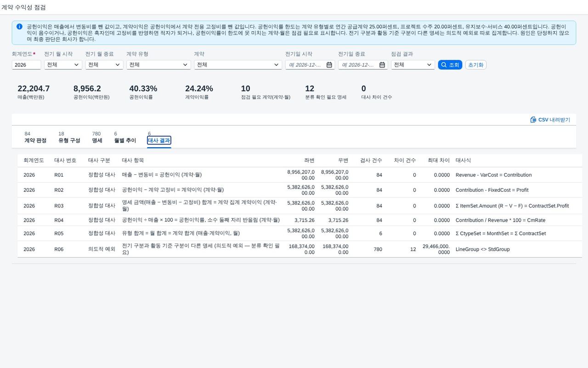588x368 pixels.
Task: Click the 조회 search button
Action: point(450,65)
